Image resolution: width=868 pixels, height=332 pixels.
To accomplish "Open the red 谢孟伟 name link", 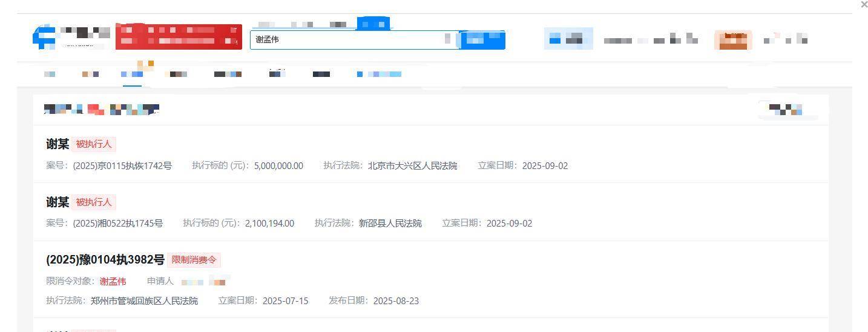I will pos(113,281).
